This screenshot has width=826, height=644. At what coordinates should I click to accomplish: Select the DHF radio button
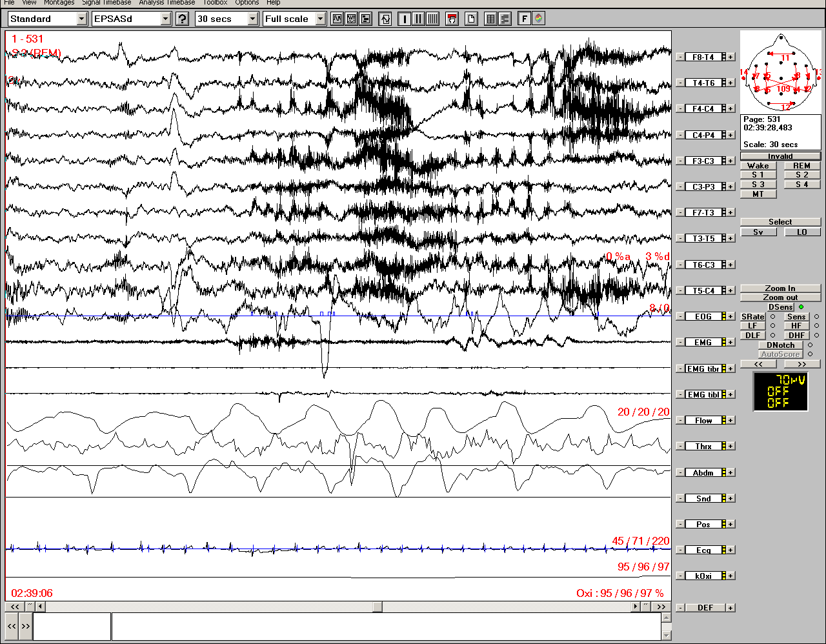tap(816, 336)
